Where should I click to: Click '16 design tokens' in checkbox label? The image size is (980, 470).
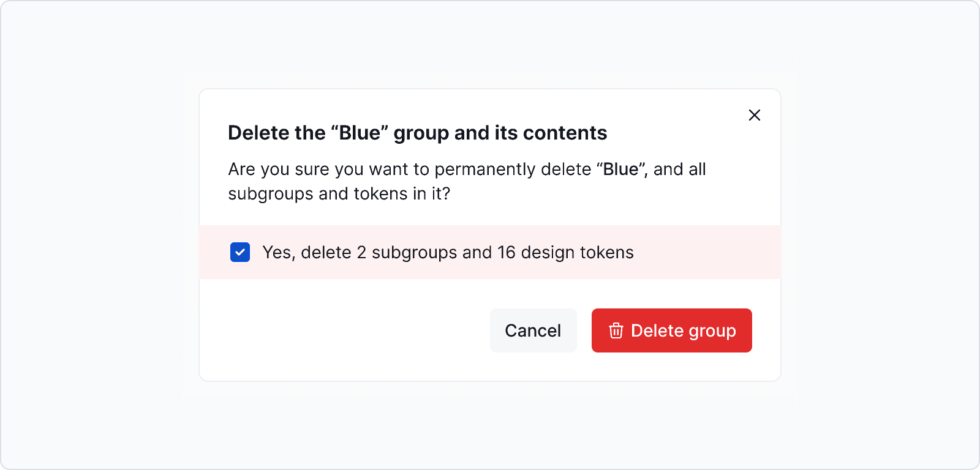pos(565,252)
